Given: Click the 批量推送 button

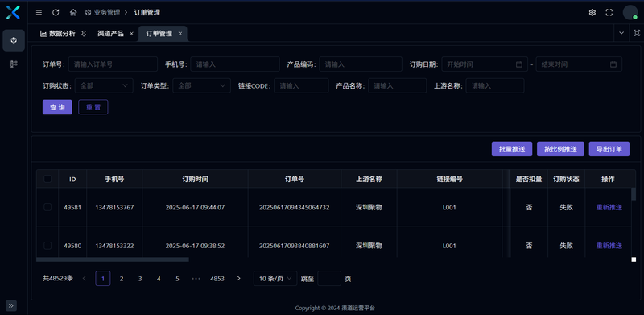Looking at the screenshot, I should click(x=512, y=149).
